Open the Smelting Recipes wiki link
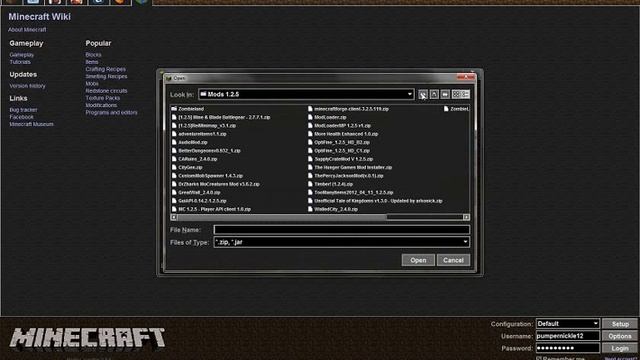The height and width of the screenshot is (360, 640). point(106,76)
